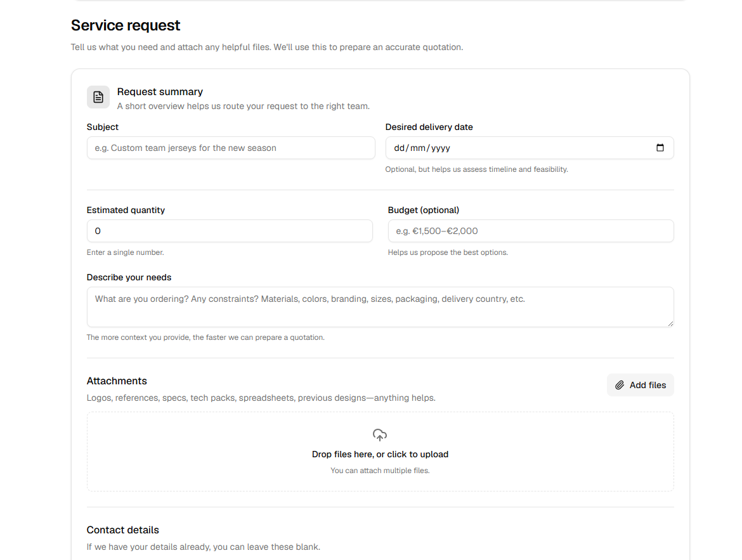This screenshot has height=560, width=742.
Task: Click the paperclip icon on Add files
Action: pos(619,385)
